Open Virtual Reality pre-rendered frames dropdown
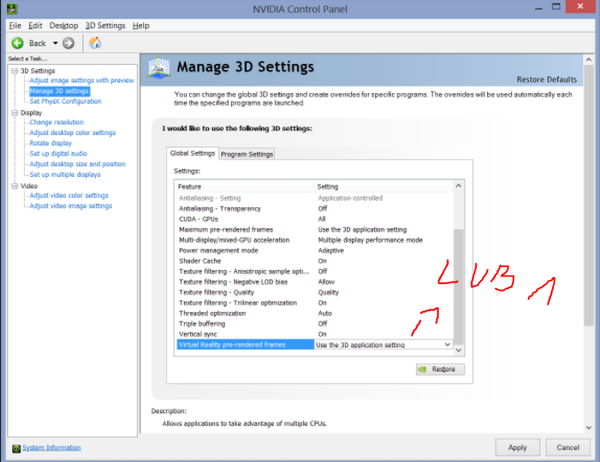This screenshot has width=600, height=462. (x=447, y=344)
